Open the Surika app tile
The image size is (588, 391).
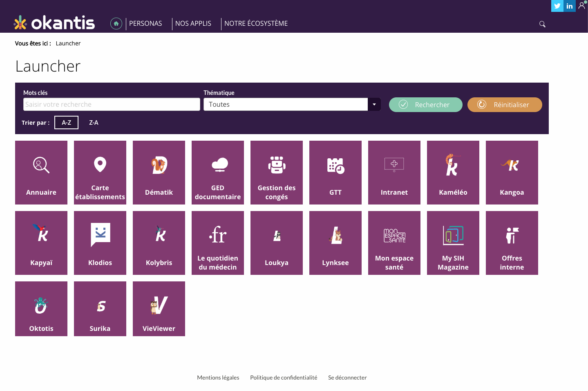pyautogui.click(x=100, y=309)
